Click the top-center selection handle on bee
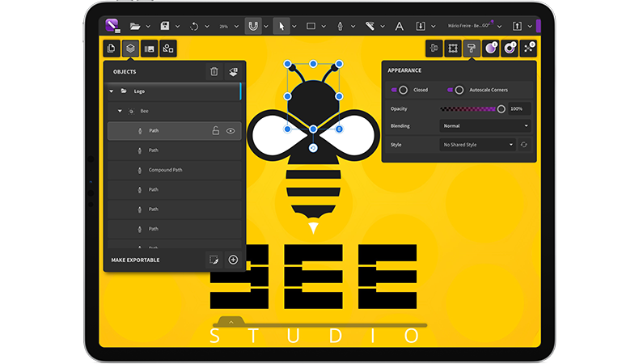639x364 pixels. tap(313, 64)
